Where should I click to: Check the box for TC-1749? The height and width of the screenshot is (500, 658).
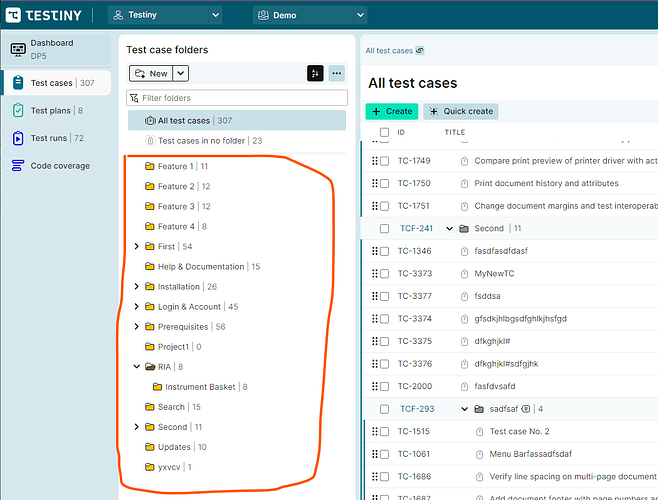(x=384, y=161)
